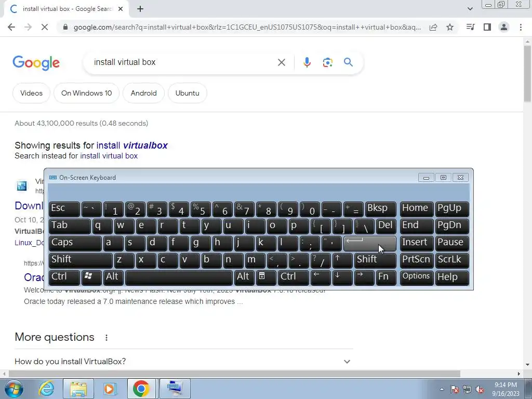Launch Internet Explorer from taskbar
Image resolution: width=532 pixels, height=399 pixels.
point(46,389)
